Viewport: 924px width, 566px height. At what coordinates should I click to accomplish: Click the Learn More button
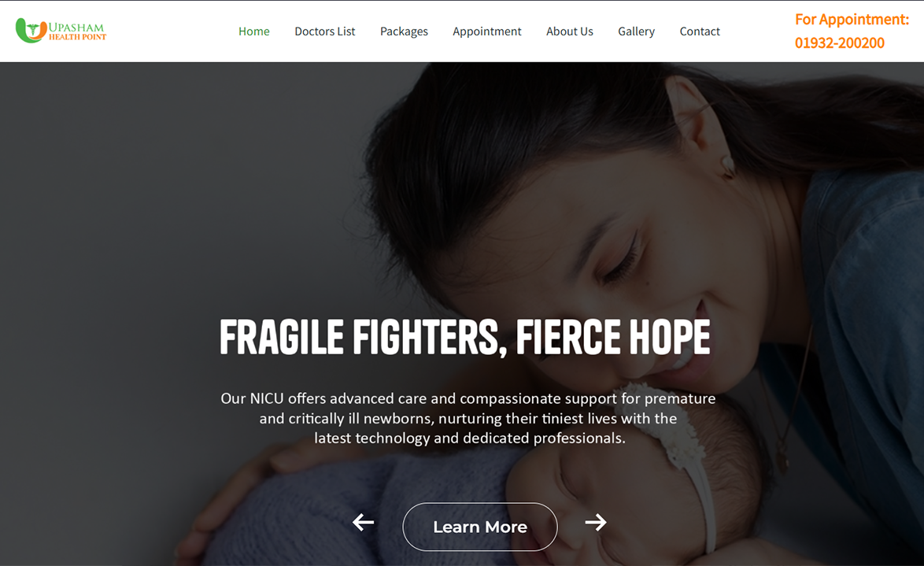[x=479, y=527]
